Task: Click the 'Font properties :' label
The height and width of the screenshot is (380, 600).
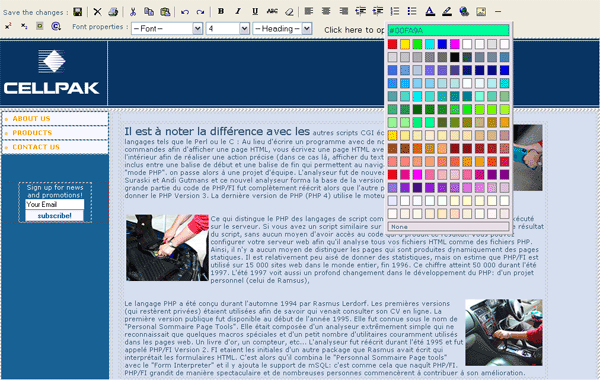Action: 100,27
